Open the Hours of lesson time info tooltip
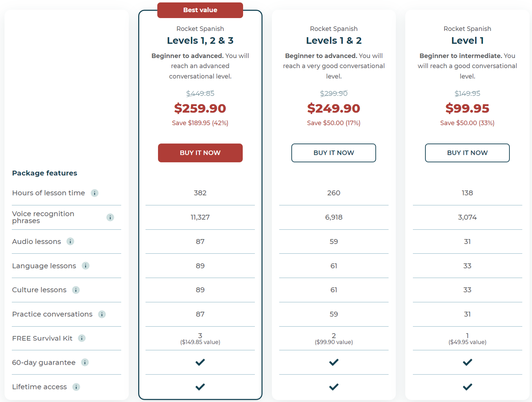This screenshot has width=532, height=402. tap(94, 193)
